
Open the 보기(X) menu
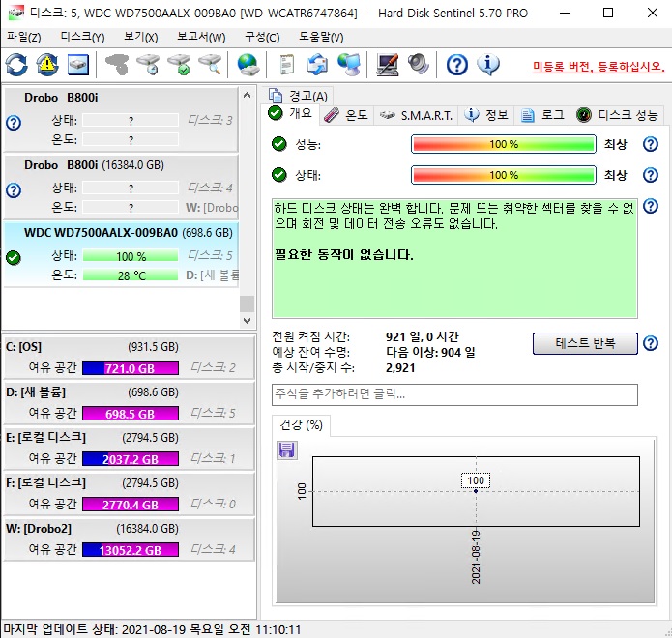point(140,38)
